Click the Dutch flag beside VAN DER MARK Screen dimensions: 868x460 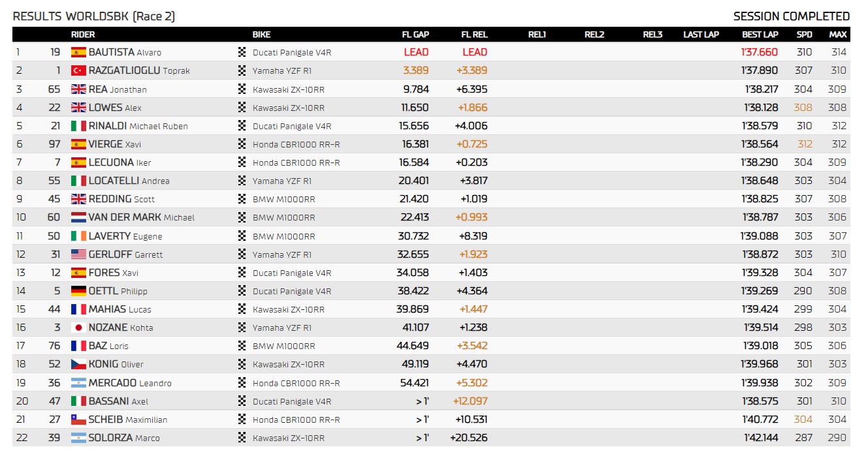[x=78, y=217]
